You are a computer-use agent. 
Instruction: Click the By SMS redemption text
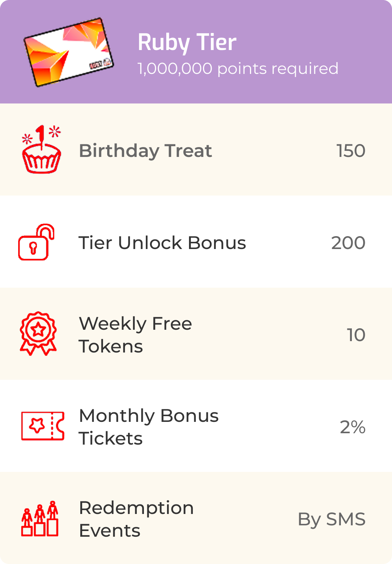[x=331, y=519]
